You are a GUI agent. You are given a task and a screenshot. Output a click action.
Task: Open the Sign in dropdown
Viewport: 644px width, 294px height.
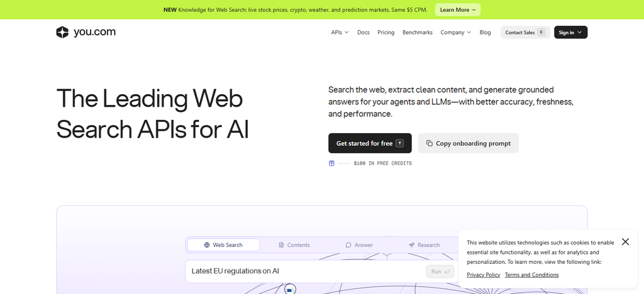570,33
